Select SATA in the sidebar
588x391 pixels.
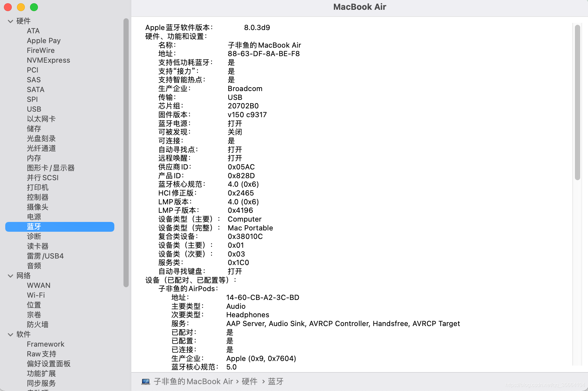(36, 90)
